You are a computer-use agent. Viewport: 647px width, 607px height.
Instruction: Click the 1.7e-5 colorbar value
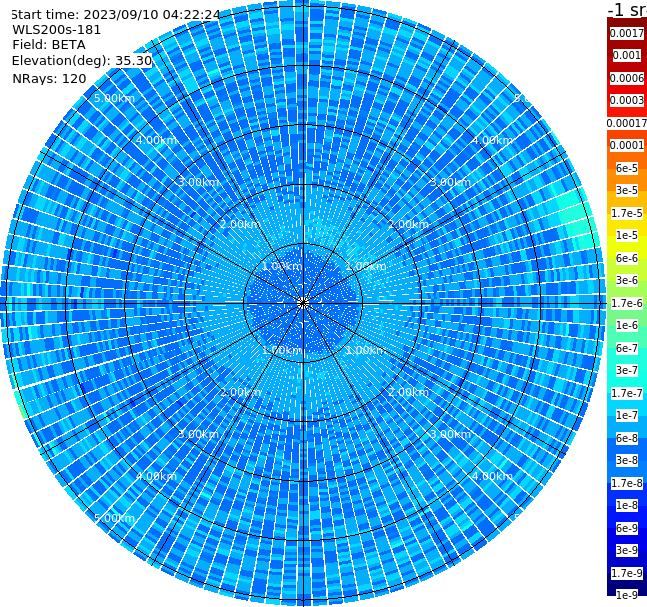pos(627,213)
